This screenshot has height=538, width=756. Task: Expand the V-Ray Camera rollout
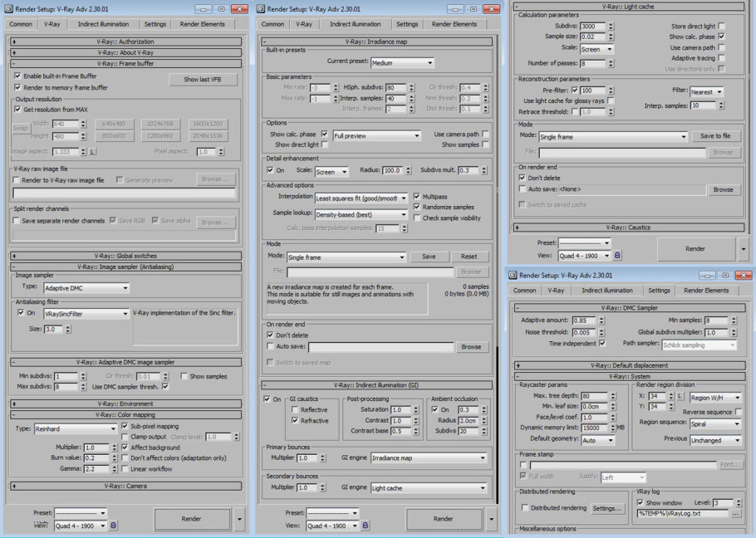pos(125,486)
